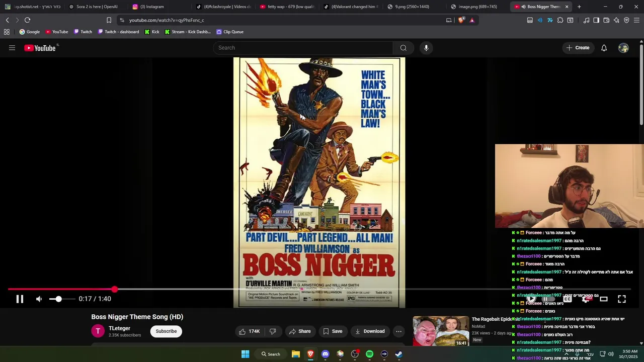This screenshot has width=644, height=362.
Task: Open the Create menu
Action: 578,48
